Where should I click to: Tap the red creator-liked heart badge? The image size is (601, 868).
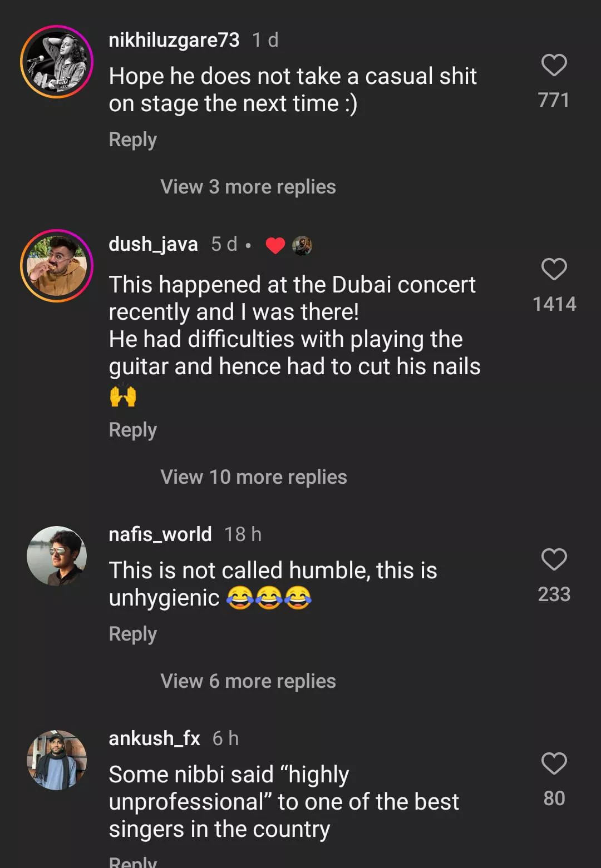tap(275, 245)
